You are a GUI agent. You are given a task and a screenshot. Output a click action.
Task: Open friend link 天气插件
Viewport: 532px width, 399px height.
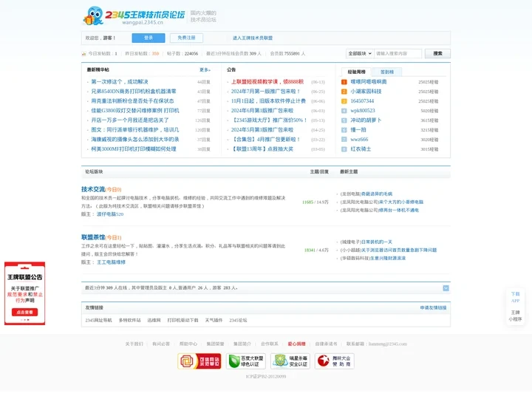tap(214, 320)
